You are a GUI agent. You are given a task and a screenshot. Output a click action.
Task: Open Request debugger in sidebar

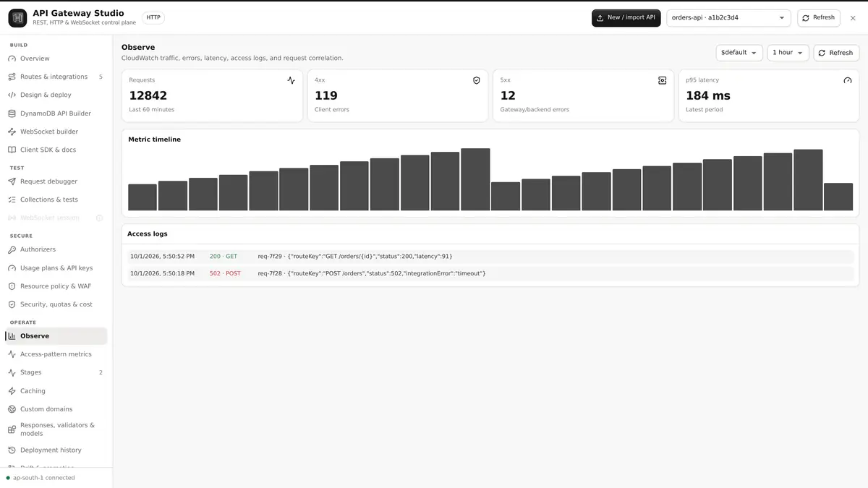(x=56, y=181)
